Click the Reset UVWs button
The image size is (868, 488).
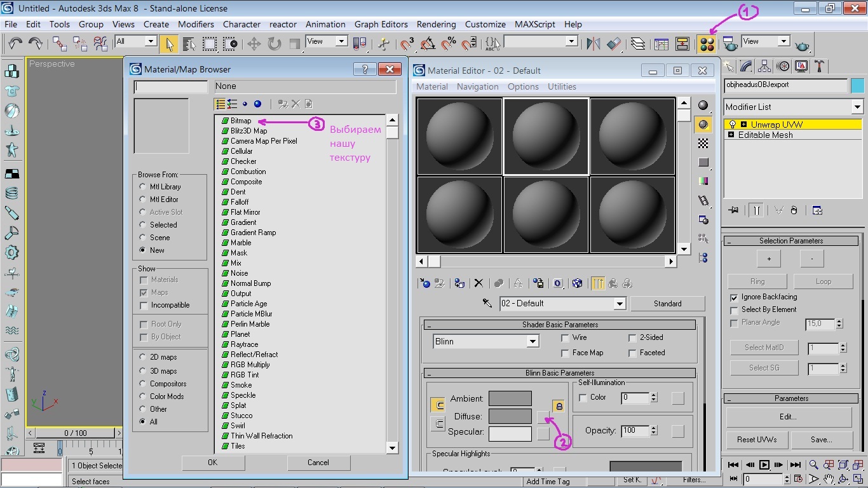(x=756, y=440)
